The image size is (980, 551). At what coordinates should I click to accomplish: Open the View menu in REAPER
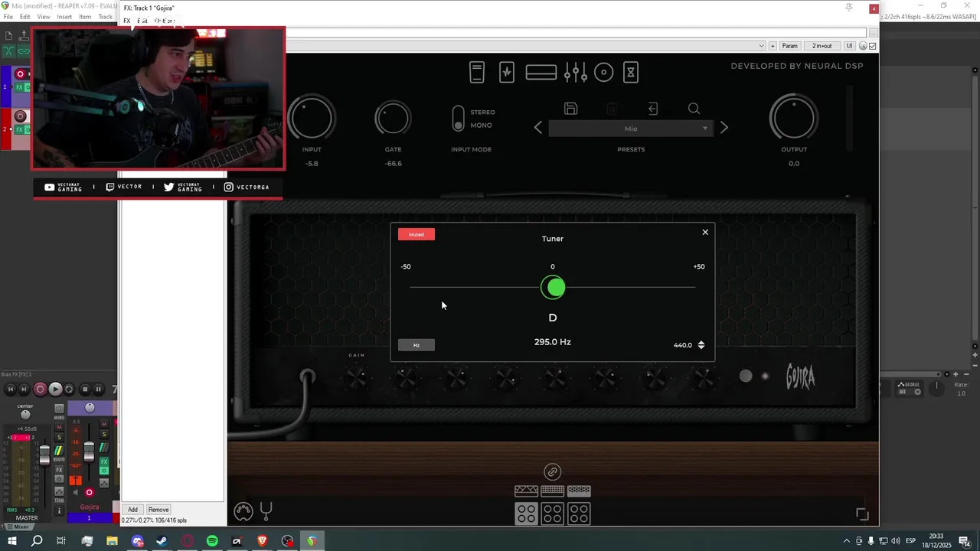[44, 17]
